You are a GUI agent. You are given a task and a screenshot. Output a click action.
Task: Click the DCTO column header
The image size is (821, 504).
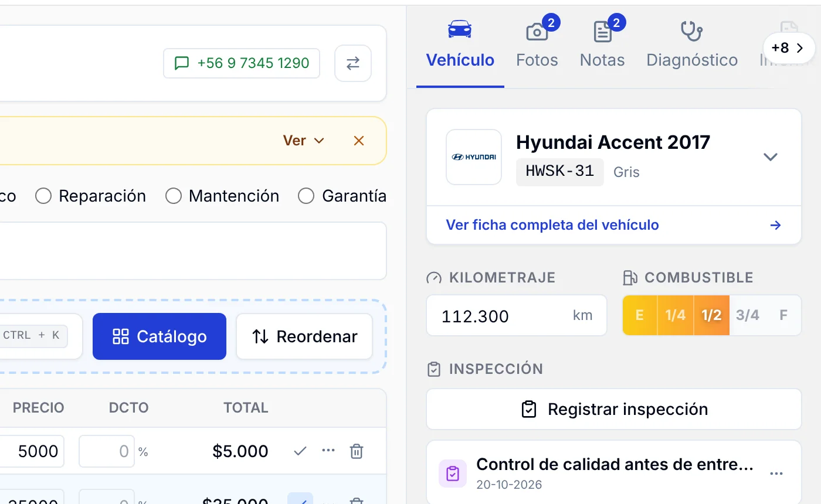click(129, 408)
